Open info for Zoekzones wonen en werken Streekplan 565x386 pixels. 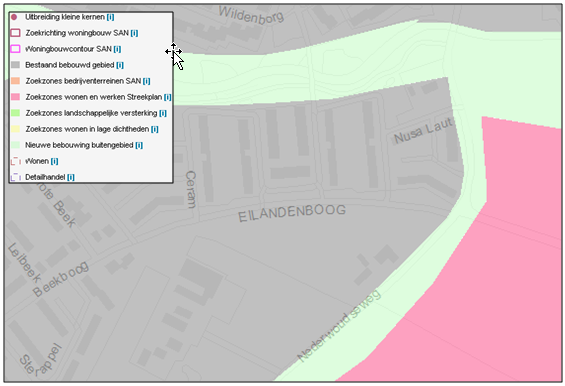click(168, 97)
